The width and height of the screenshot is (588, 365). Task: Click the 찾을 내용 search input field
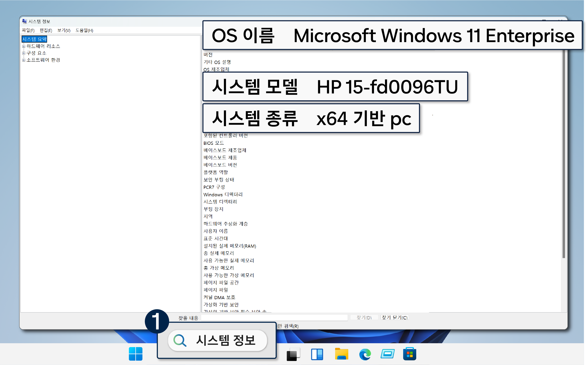pyautogui.click(x=274, y=318)
